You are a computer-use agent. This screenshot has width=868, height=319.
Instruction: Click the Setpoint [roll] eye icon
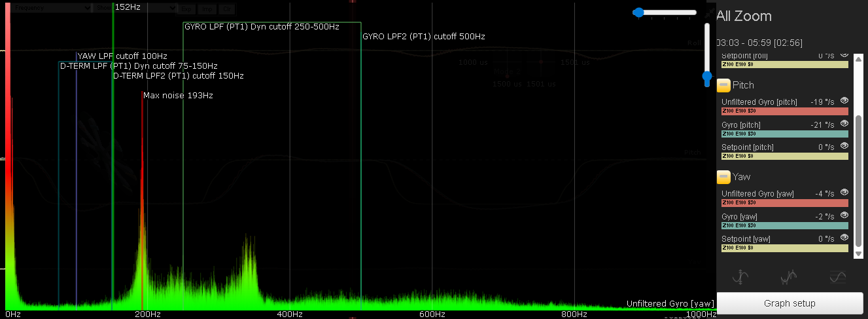click(844, 54)
